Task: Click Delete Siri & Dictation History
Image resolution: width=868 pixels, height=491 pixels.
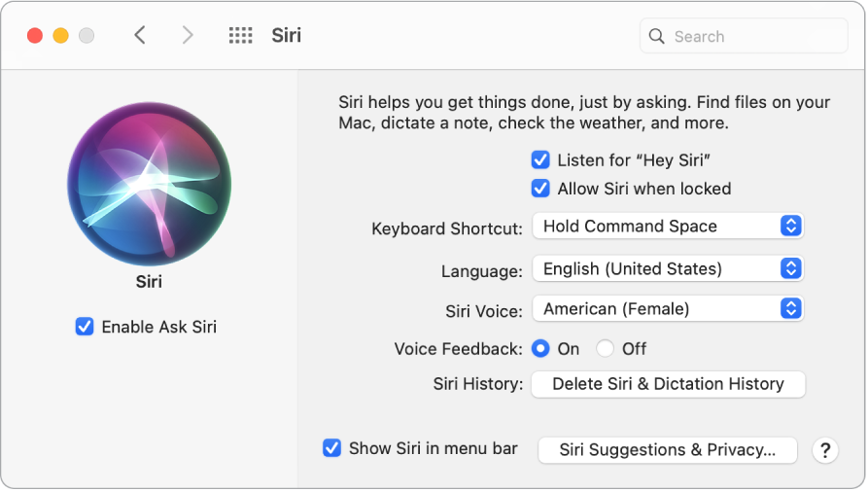Action: click(668, 384)
